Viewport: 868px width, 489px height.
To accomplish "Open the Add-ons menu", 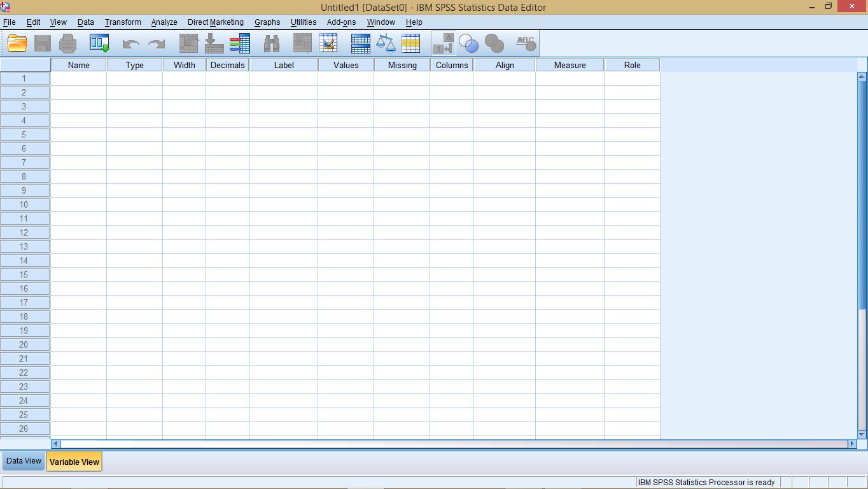I will [342, 22].
